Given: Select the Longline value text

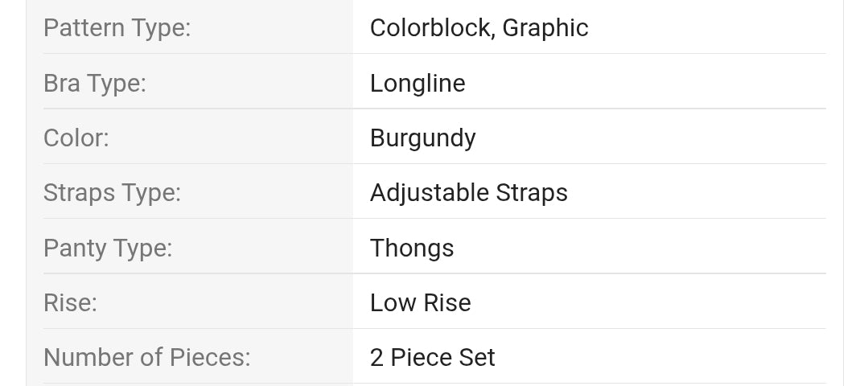Looking at the screenshot, I should (x=418, y=83).
